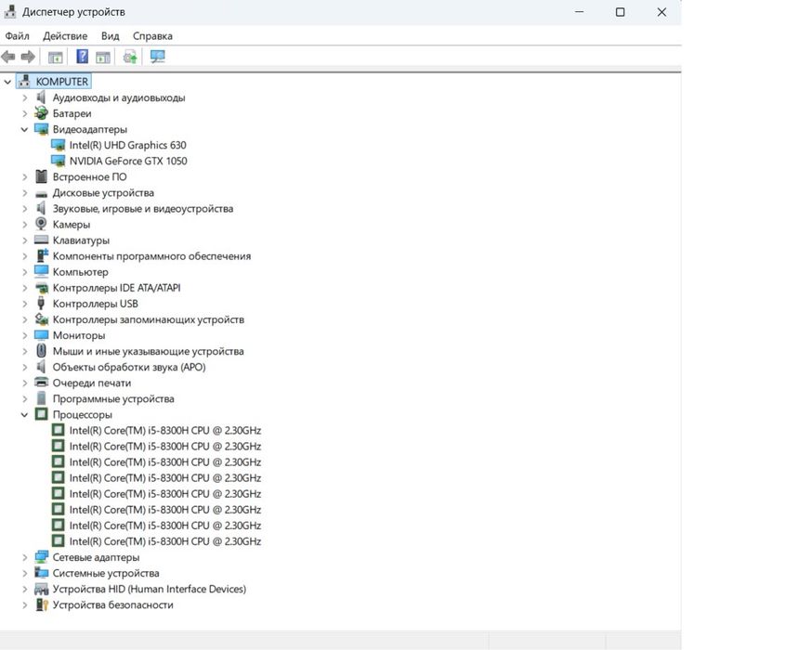Click the Очереди печати printer icon
The width and height of the screenshot is (812, 650).
[x=41, y=383]
